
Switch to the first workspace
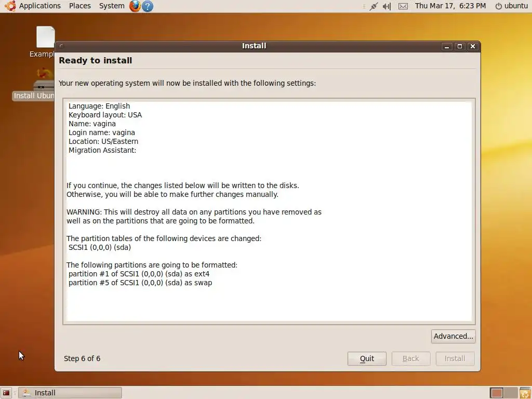pos(497,393)
